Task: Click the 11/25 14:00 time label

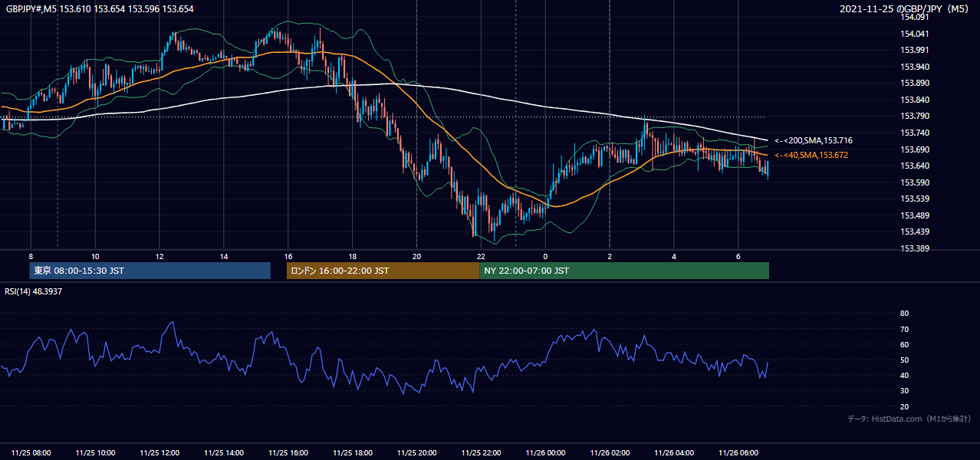Action: click(224, 452)
